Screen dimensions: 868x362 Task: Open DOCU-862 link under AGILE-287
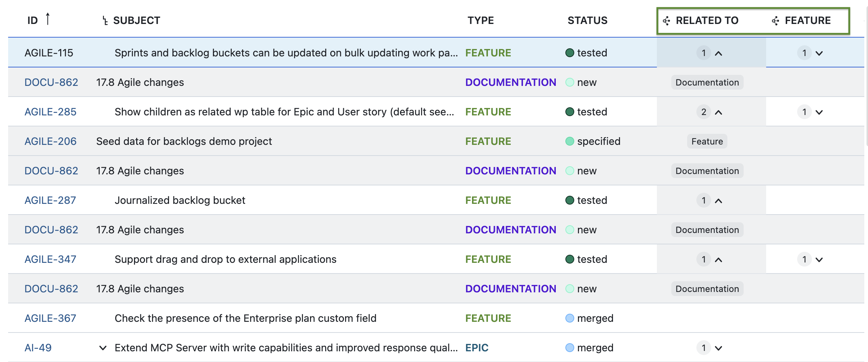coord(51,230)
